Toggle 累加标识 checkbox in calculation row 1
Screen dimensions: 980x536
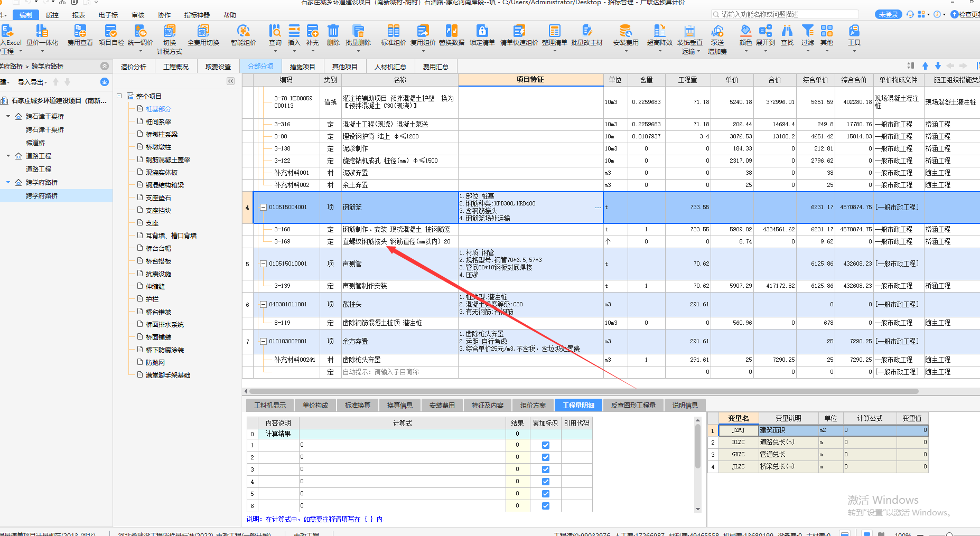pos(546,445)
